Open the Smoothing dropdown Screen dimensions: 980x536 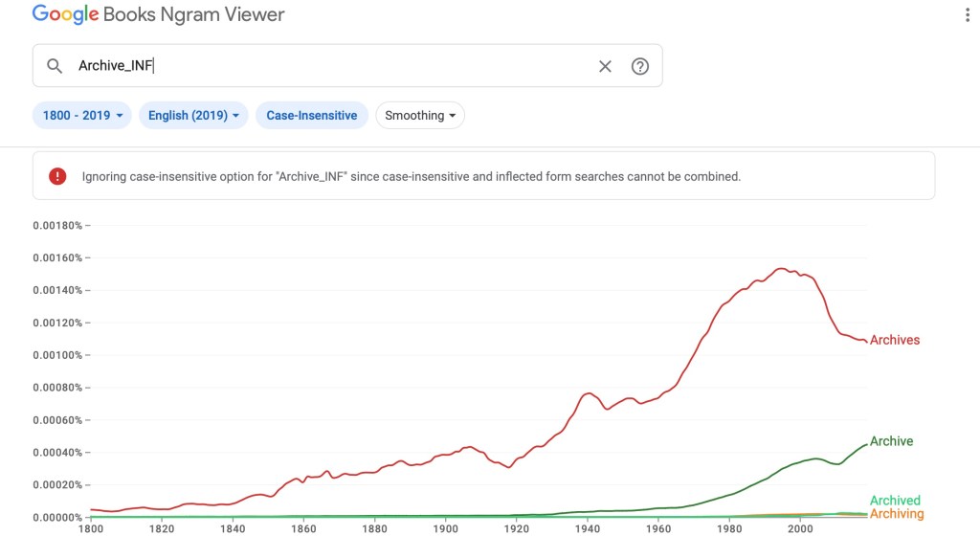coord(420,116)
